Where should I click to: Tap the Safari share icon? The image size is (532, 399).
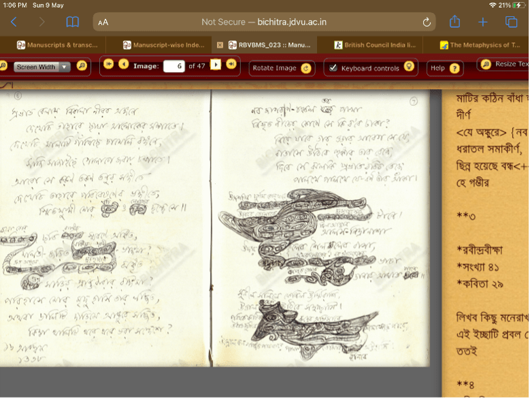[454, 22]
